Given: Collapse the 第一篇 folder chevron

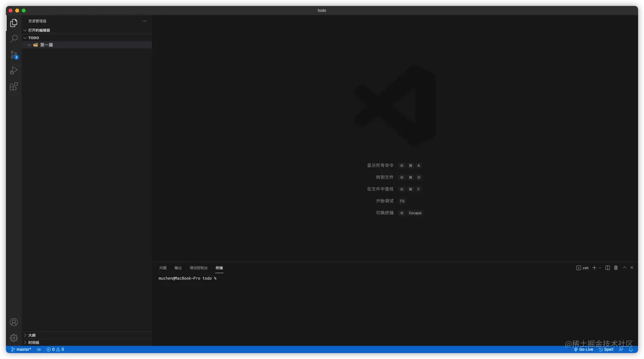Looking at the screenshot, I should point(29,45).
